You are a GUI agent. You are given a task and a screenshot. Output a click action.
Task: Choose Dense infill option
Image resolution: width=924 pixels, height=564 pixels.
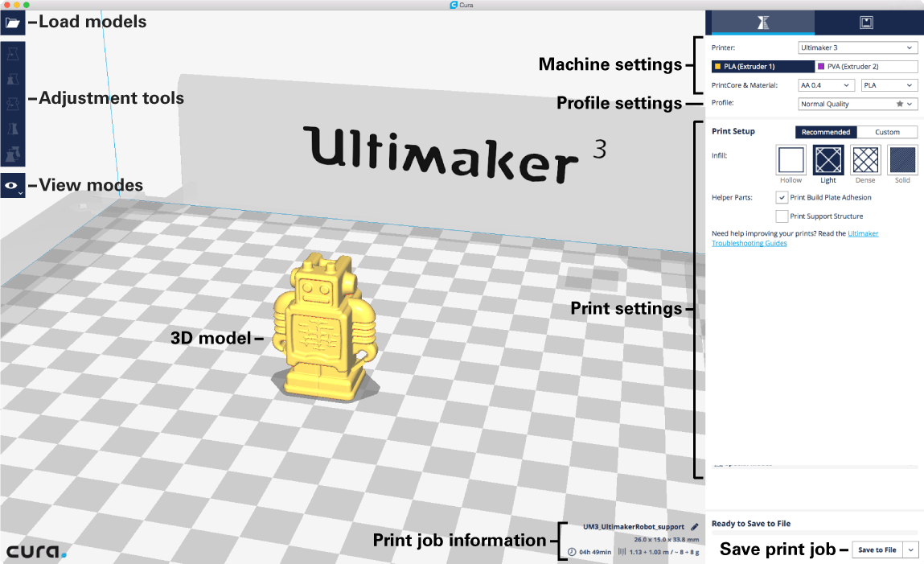[865, 160]
